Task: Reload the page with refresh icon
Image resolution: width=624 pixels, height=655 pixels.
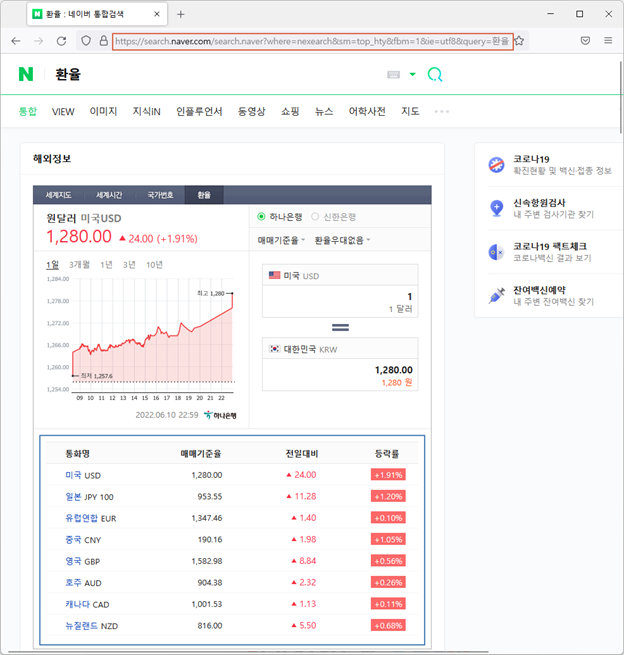Action: coord(61,41)
